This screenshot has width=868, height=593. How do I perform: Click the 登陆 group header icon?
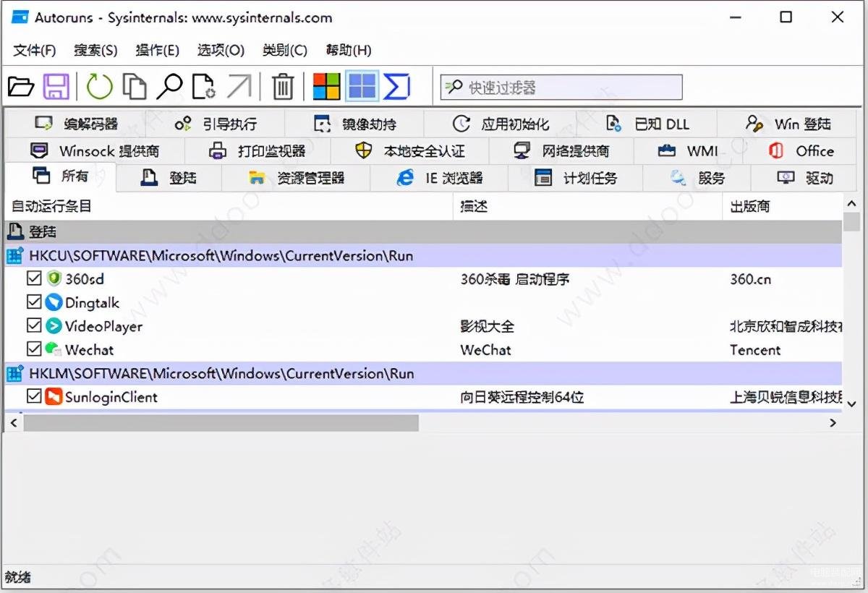15,232
